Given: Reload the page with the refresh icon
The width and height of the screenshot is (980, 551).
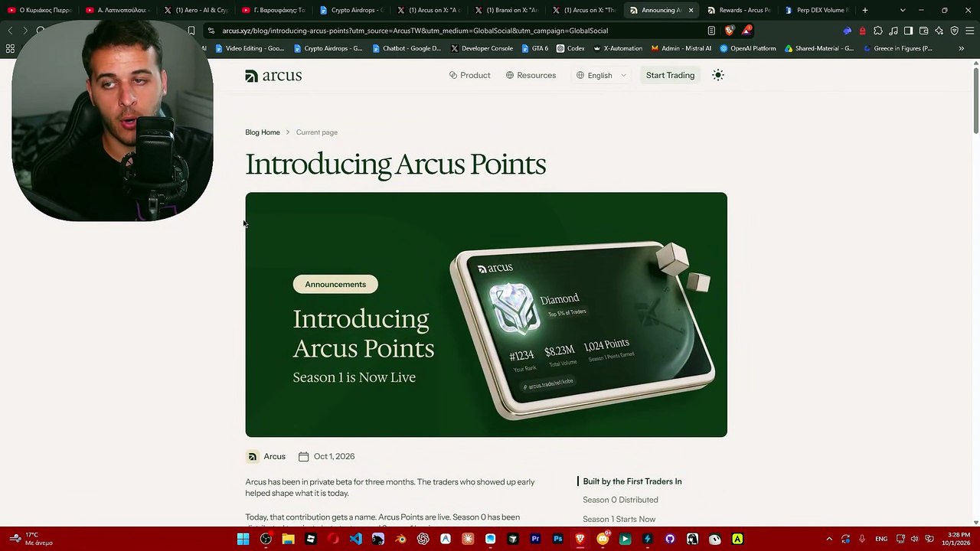Looking at the screenshot, I should click(41, 31).
